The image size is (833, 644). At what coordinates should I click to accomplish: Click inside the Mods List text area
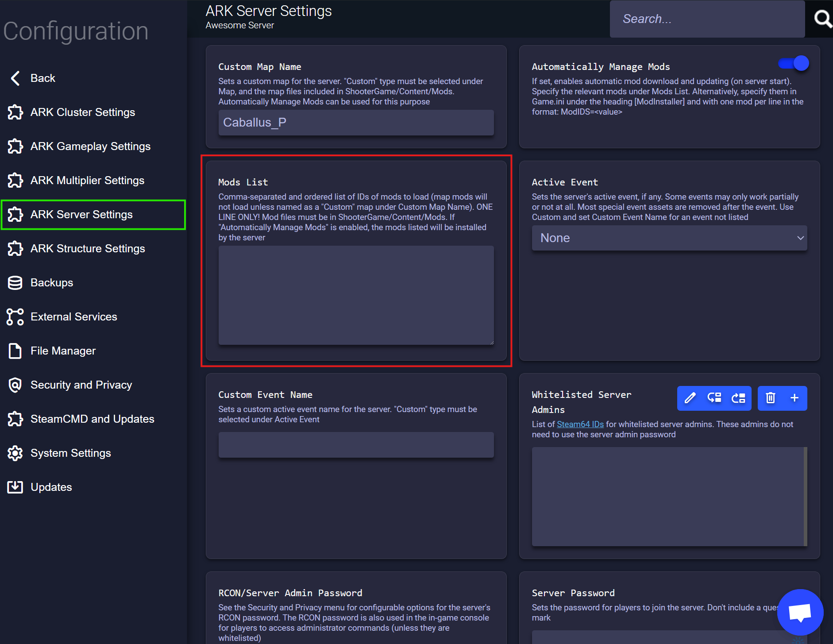[355, 295]
